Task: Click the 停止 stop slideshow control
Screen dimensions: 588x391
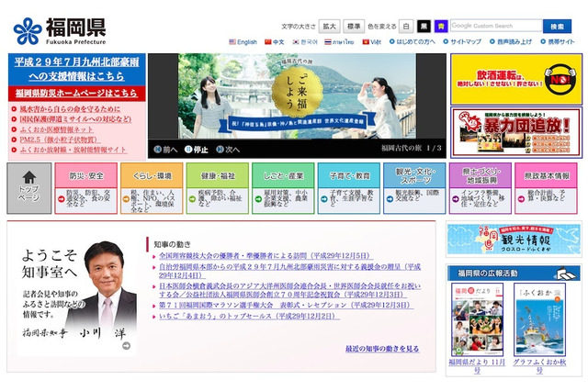Action: click(x=196, y=150)
